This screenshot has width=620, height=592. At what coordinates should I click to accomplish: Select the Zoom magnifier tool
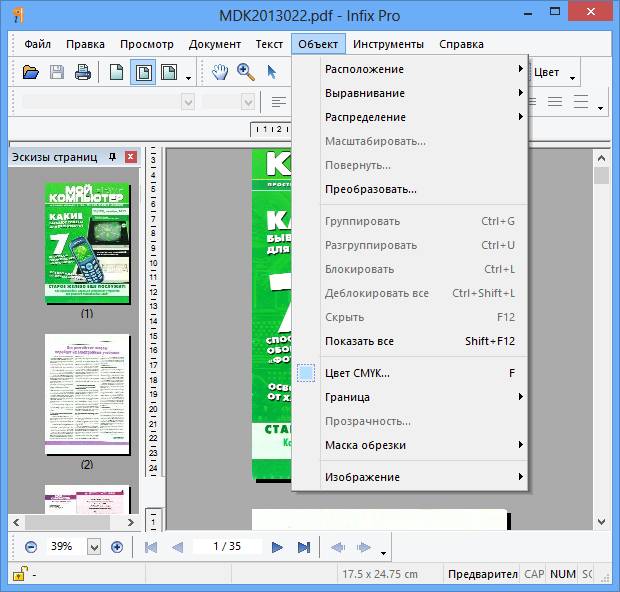click(x=246, y=72)
